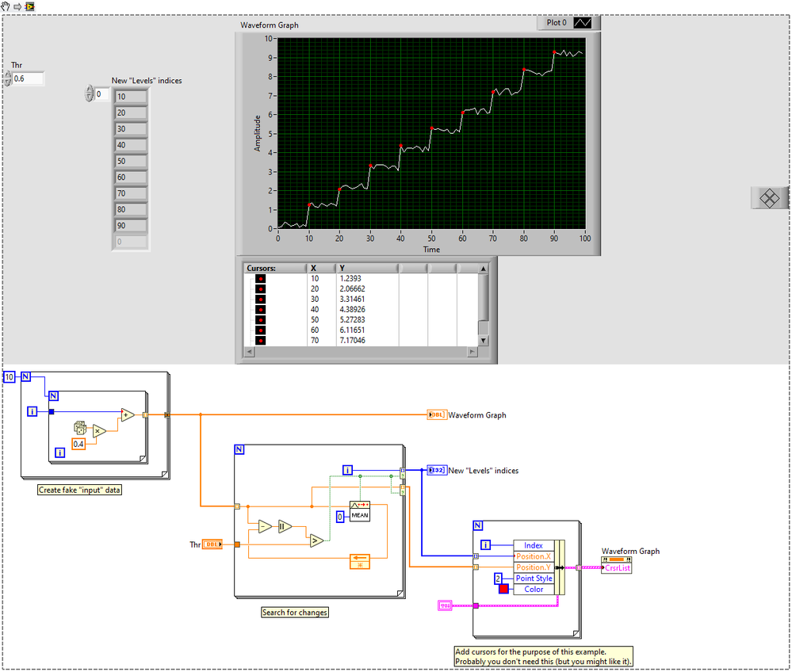Click the numeric constant 10 on the diagram

click(x=9, y=376)
